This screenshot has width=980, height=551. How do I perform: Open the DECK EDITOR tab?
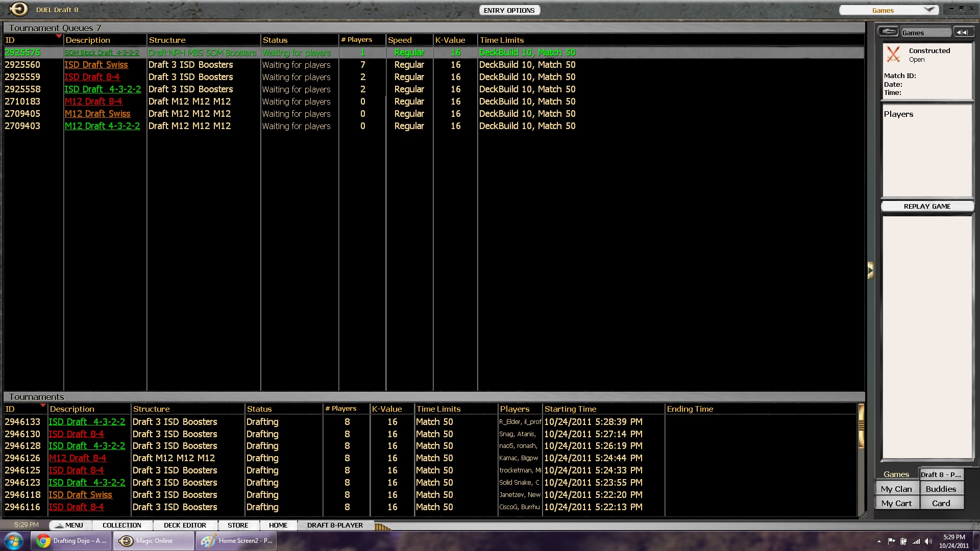(185, 525)
